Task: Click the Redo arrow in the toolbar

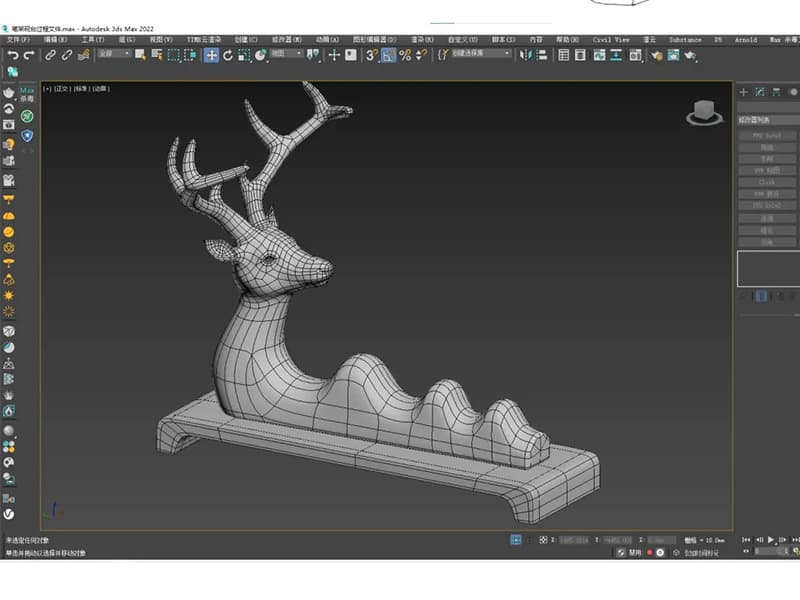Action: pyautogui.click(x=29, y=55)
